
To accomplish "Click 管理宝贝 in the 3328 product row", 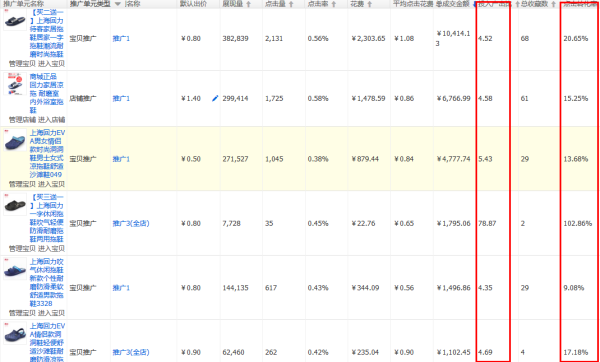I will coord(22,313).
